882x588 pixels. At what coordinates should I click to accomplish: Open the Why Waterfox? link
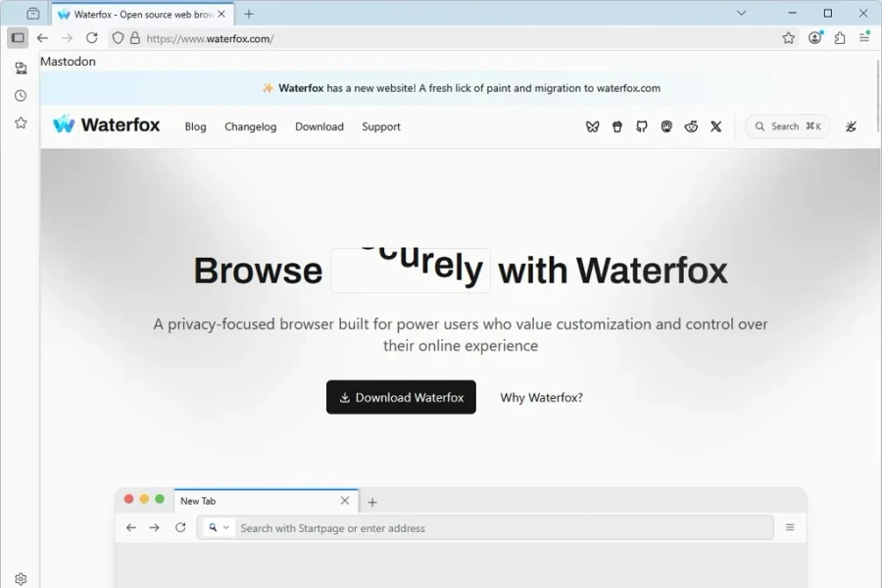(542, 397)
